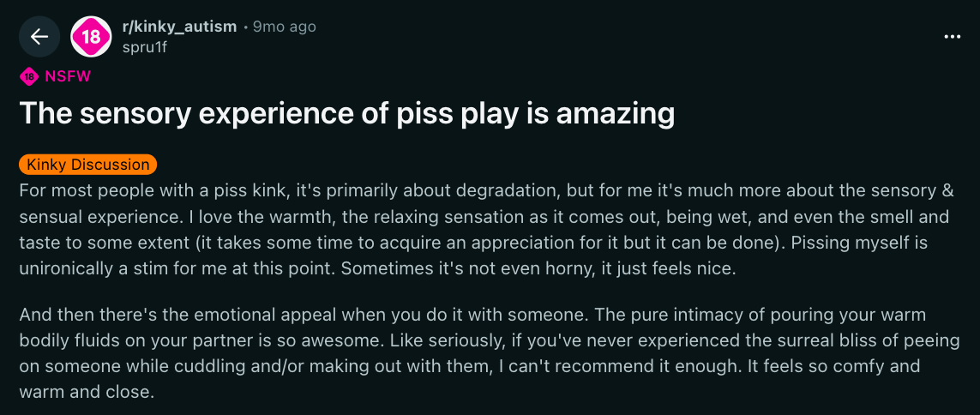Image resolution: width=980 pixels, height=415 pixels.
Task: Open the pink 18+ community avatar
Action: tap(91, 37)
